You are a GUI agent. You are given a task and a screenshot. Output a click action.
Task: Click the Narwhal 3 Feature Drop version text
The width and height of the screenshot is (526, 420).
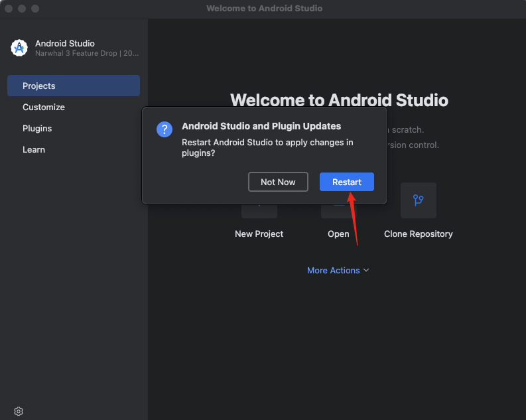pos(87,53)
